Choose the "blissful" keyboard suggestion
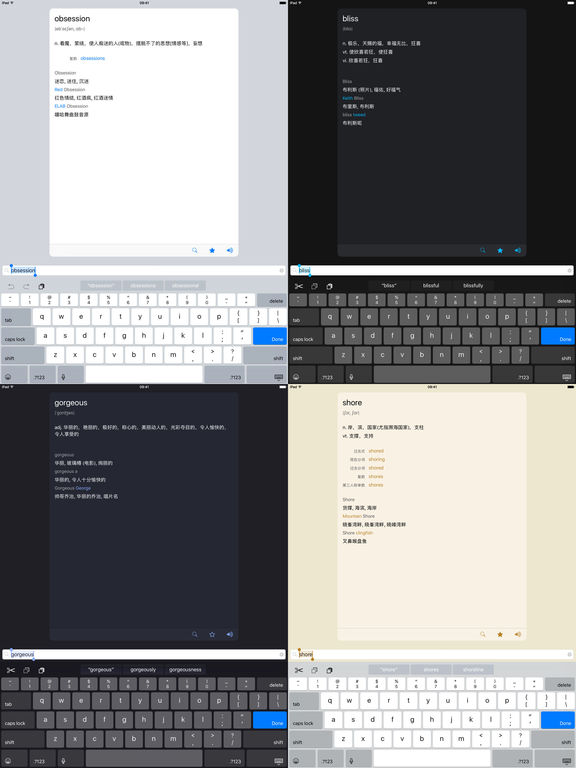This screenshot has height=768, width=576. [431, 286]
